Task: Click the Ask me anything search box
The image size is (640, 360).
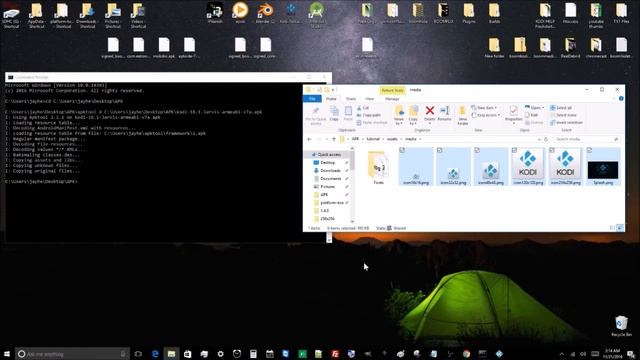Action: (73, 354)
